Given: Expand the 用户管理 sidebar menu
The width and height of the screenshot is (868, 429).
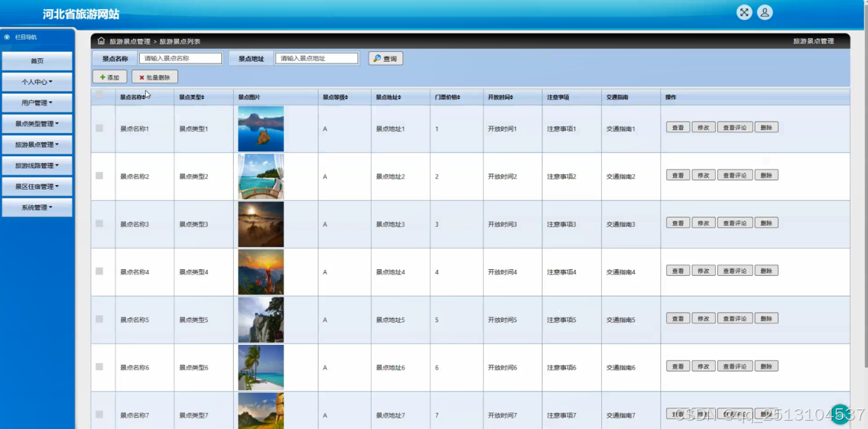Looking at the screenshot, I should click(x=37, y=103).
